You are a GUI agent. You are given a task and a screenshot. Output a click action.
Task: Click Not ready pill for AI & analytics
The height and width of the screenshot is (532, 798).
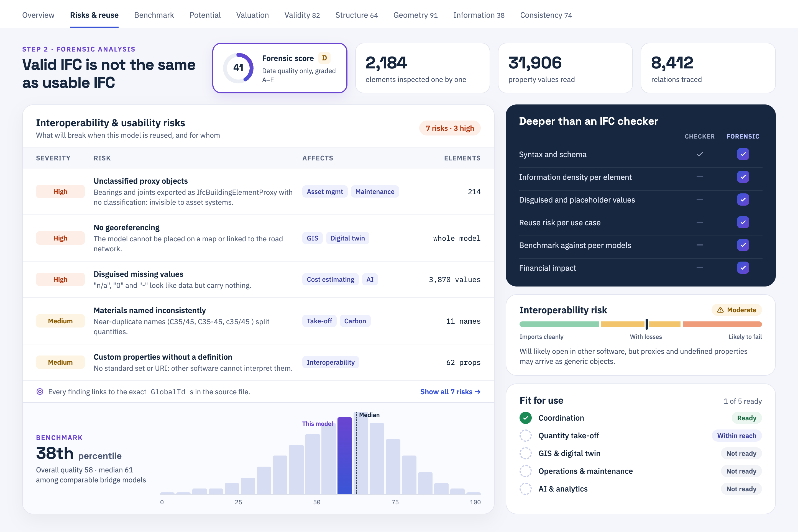[741, 489]
